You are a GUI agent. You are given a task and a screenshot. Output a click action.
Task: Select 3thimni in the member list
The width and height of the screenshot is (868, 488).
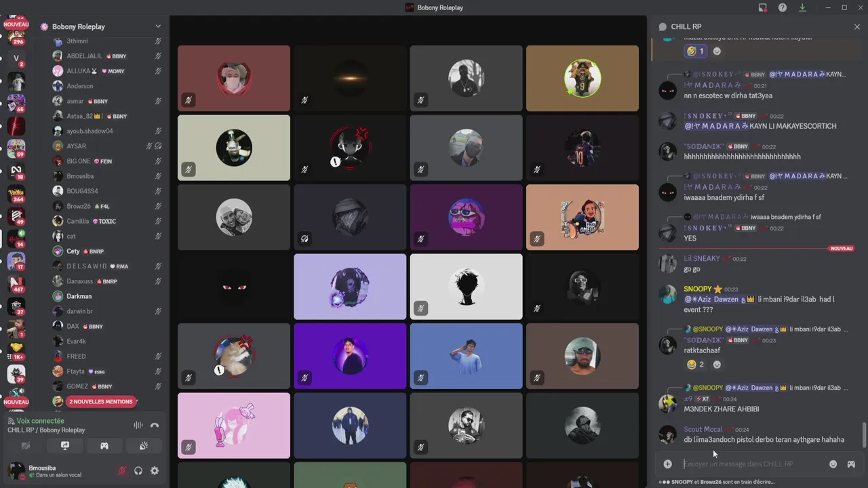tap(106, 41)
